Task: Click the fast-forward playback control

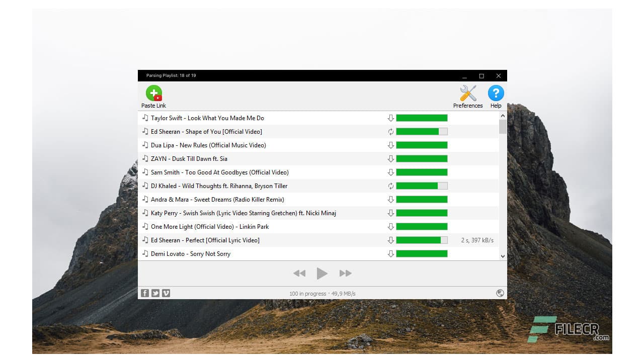Action: pos(345,273)
